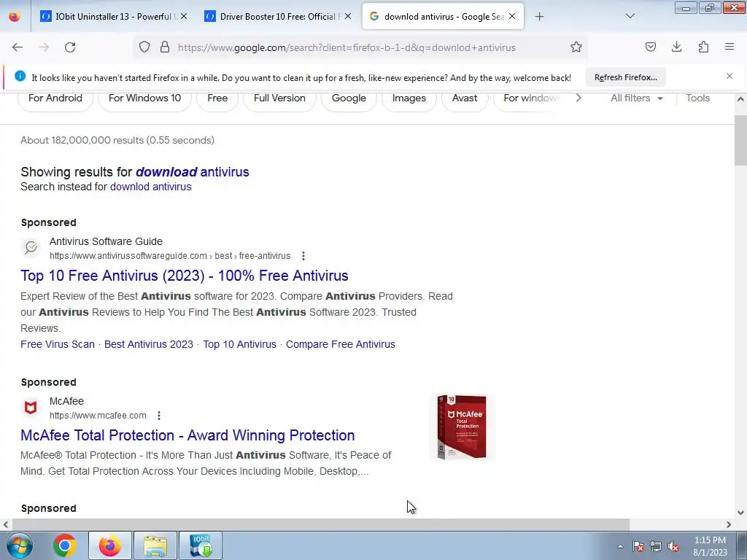
Task: Close the IObit Uninstaller 13 tab
Action: [184, 16]
